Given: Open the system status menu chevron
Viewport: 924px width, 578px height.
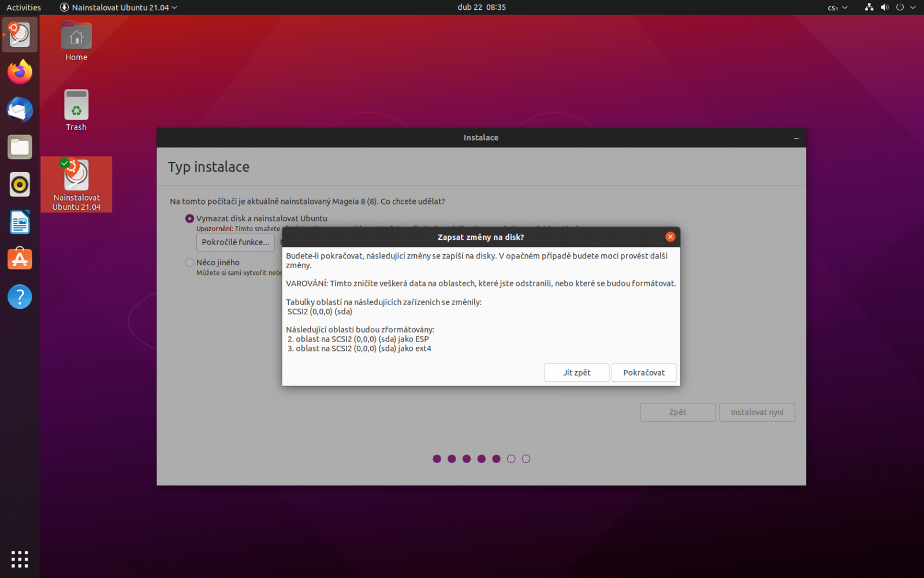Looking at the screenshot, I should point(912,8).
